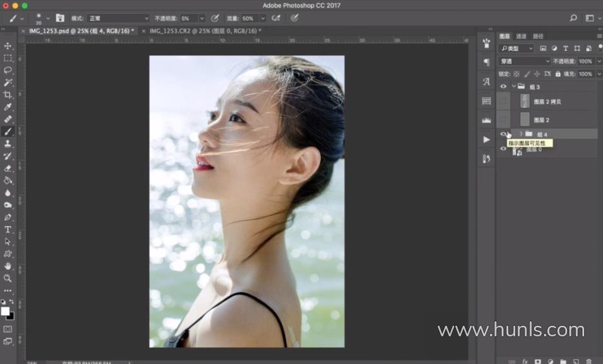Click the search icon in options bar
This screenshot has height=364, width=603.
[x=573, y=18]
